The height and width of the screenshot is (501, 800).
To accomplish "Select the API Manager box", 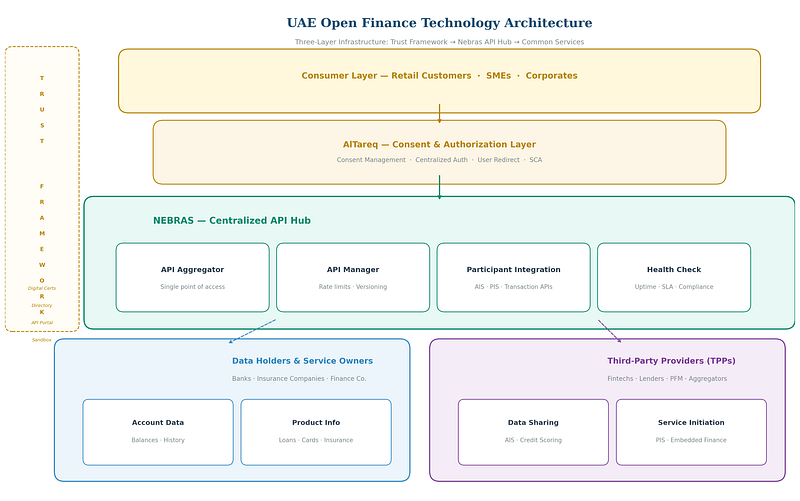I will point(353,277).
